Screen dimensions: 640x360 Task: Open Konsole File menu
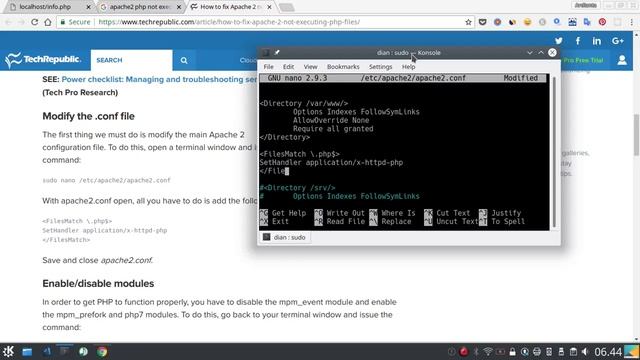[x=269, y=67]
